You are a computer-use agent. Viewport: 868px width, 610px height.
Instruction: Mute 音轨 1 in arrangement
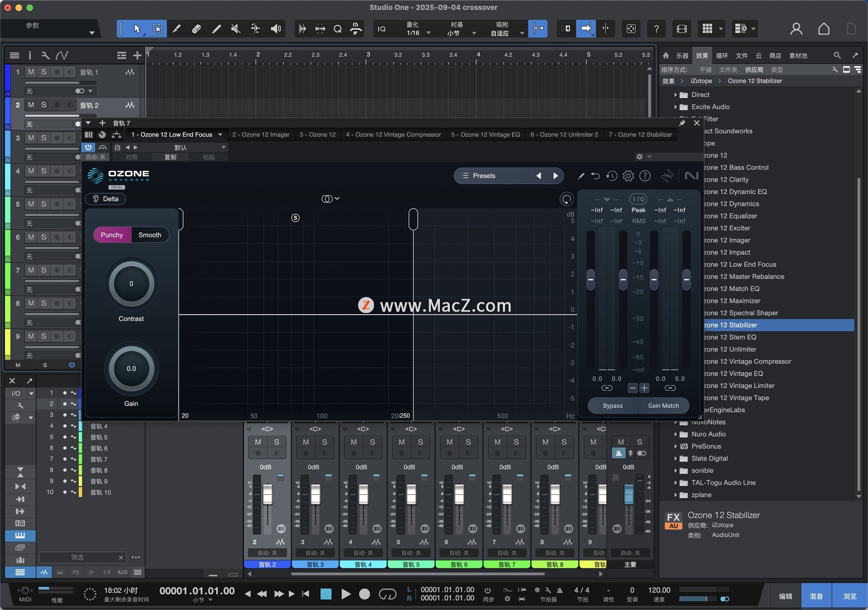click(x=31, y=71)
